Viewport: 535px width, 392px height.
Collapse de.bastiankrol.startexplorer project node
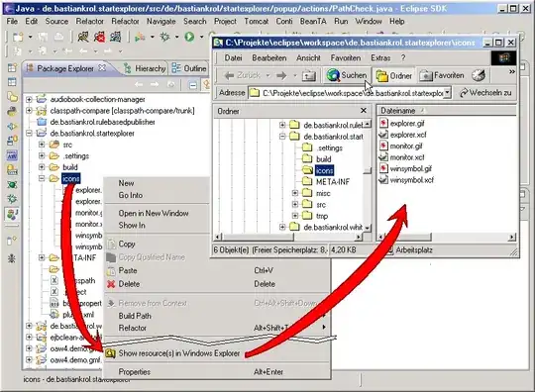click(29, 134)
